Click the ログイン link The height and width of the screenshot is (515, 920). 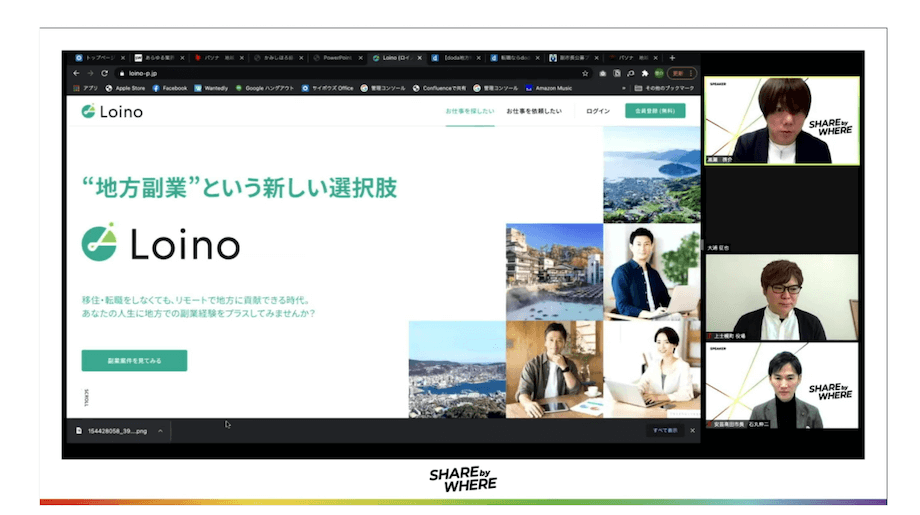(x=598, y=111)
